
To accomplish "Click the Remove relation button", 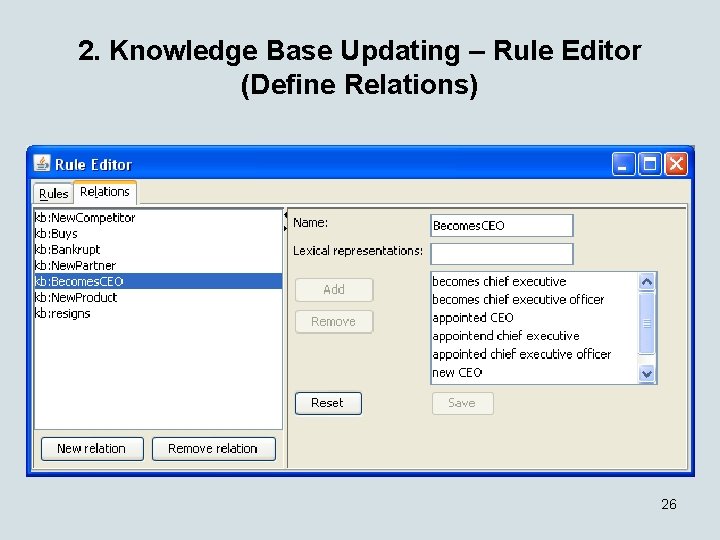I will pyautogui.click(x=214, y=449).
